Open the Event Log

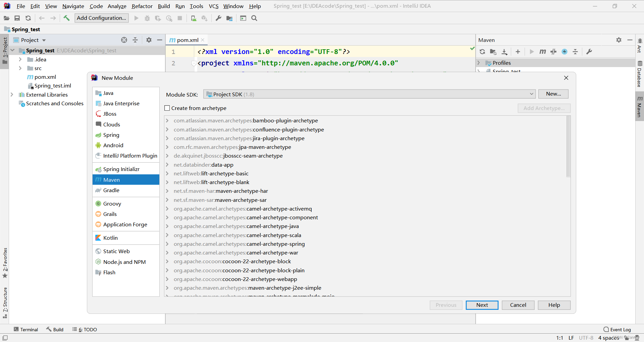[617, 329]
